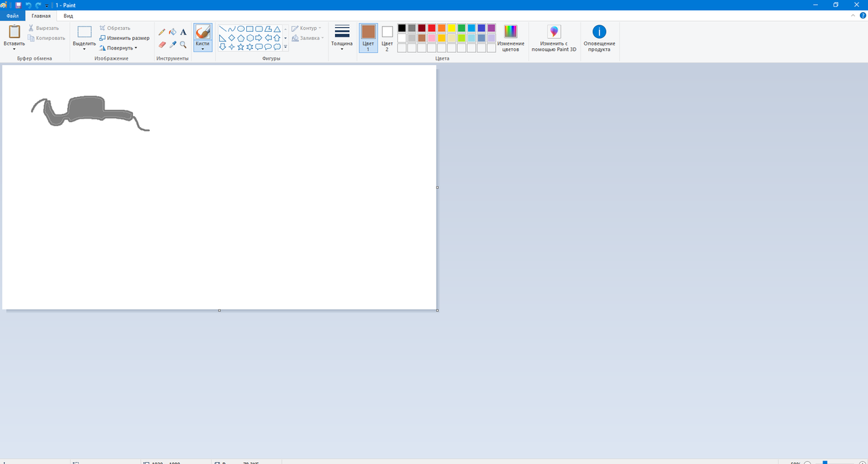
Task: Pick the purple color swatch
Action: point(491,28)
